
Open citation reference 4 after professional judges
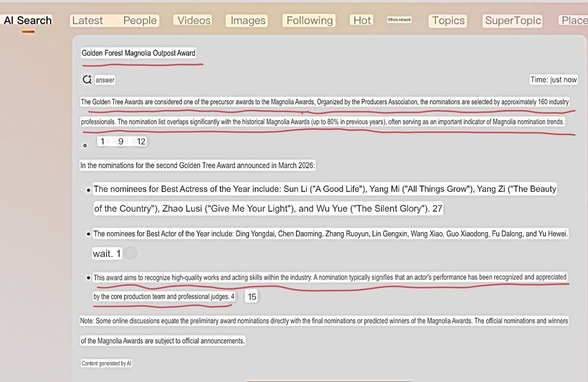pyautogui.click(x=233, y=297)
